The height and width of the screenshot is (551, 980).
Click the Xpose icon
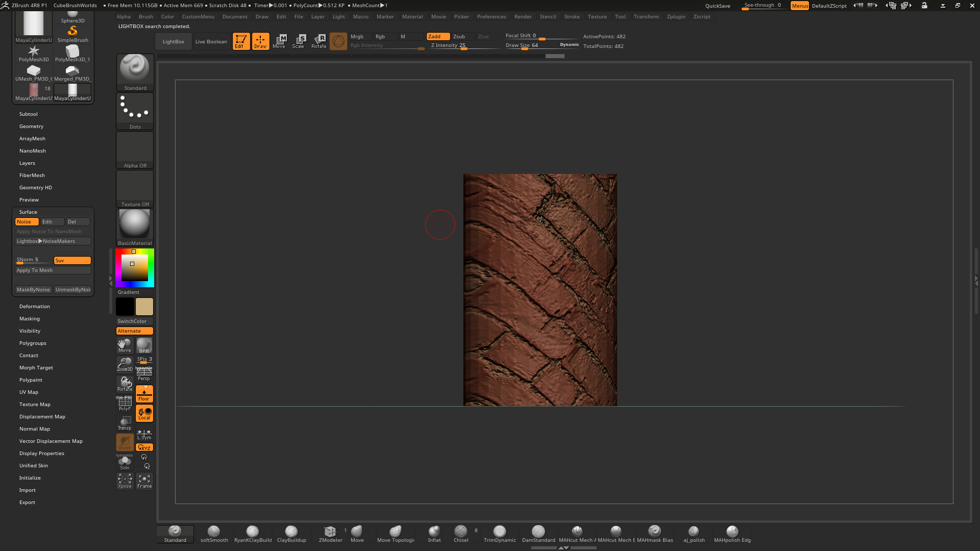point(125,481)
